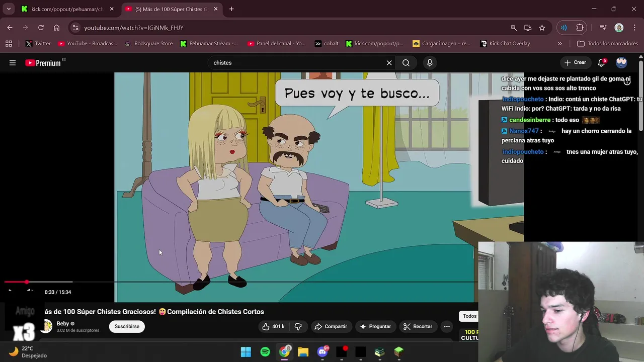The width and height of the screenshot is (644, 362).
Task: Open the Twitter bookmark
Action: coord(38,44)
